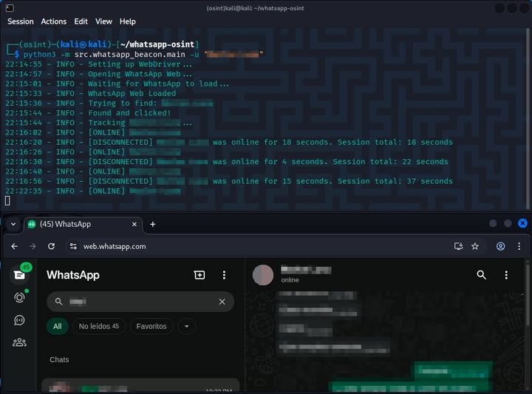
Task: Go back in the browser
Action: [14, 246]
